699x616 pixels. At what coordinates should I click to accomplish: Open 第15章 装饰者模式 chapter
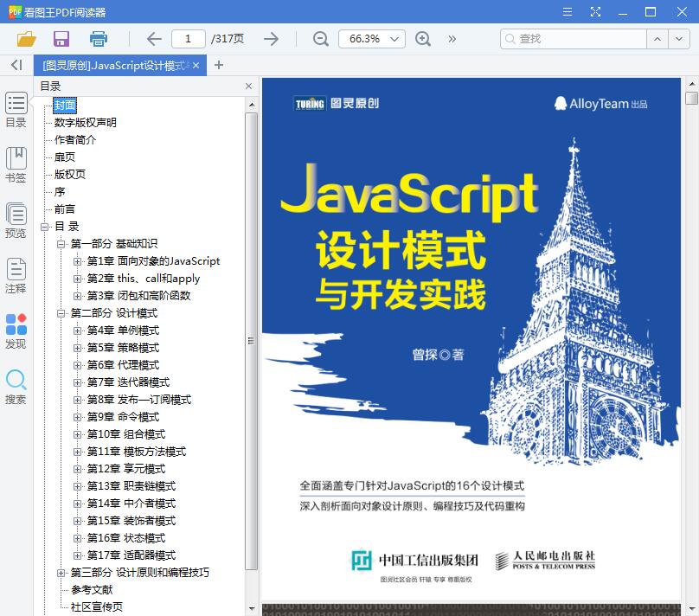point(131,521)
